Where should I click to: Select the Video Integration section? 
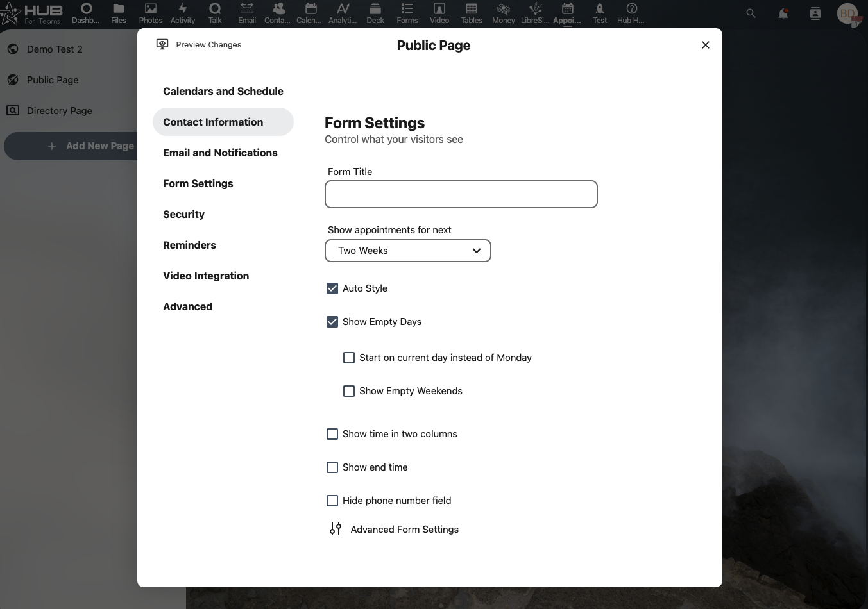coord(223,276)
